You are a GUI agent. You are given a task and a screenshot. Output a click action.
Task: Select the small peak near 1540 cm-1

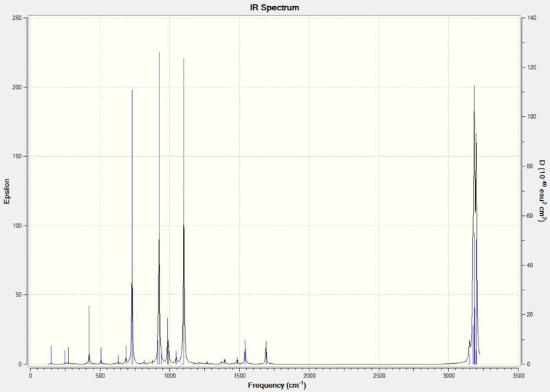pos(245,352)
